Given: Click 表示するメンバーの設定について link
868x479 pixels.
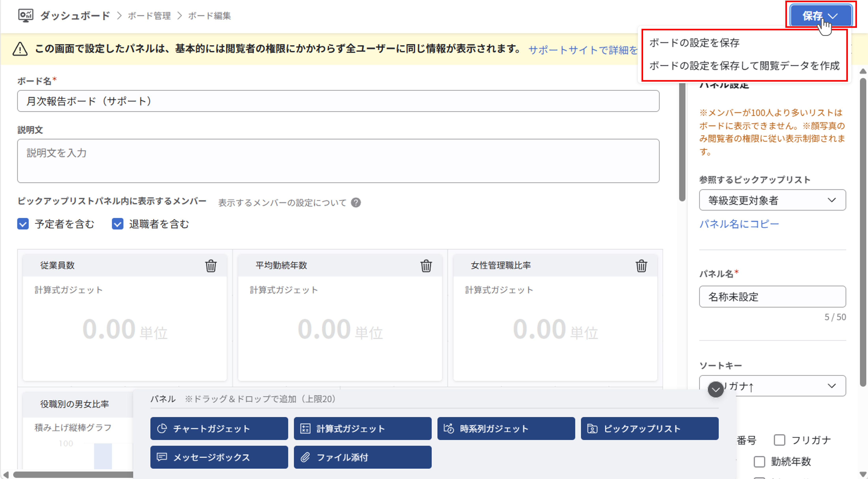Looking at the screenshot, I should tap(282, 203).
